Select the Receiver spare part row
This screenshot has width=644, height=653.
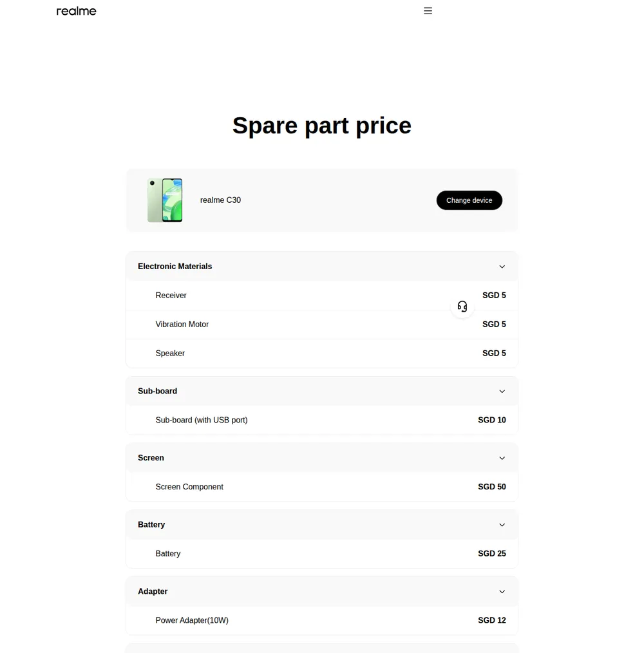(321, 296)
